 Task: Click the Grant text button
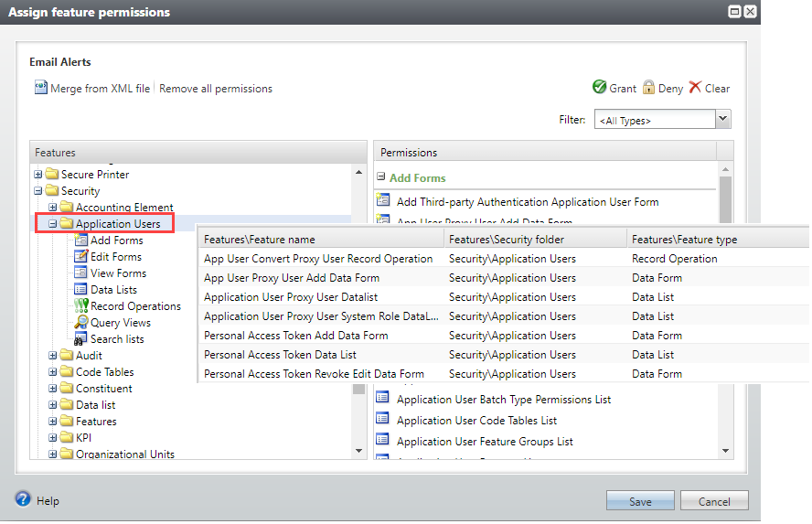point(623,89)
